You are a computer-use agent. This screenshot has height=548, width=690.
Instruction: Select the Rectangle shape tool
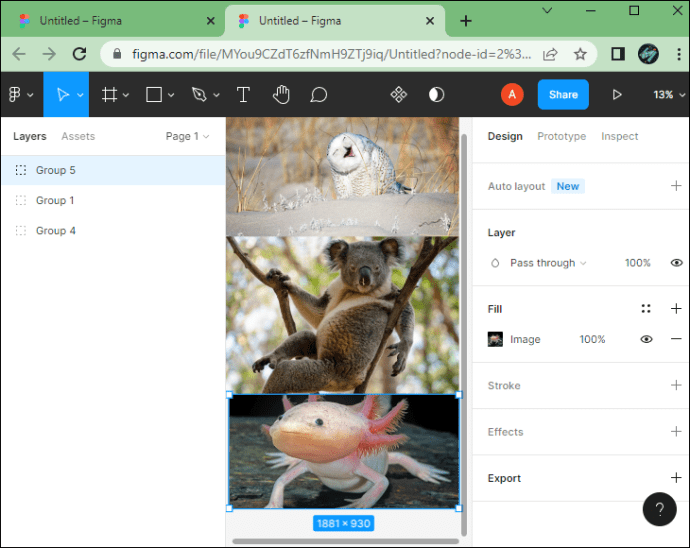(x=154, y=94)
